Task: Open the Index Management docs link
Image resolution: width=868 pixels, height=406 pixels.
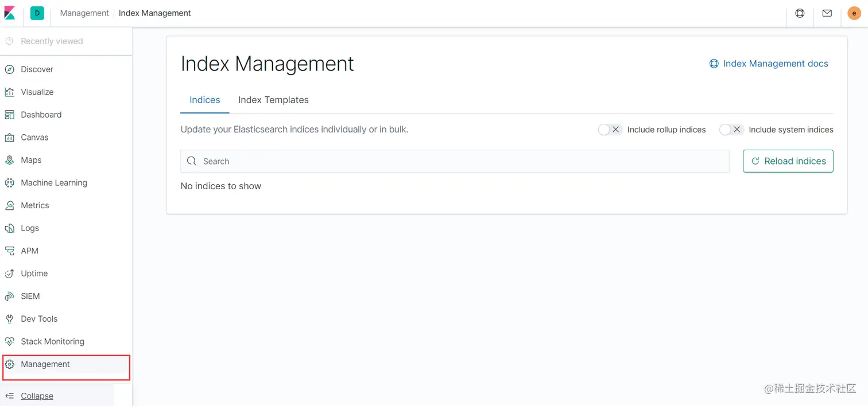Action: [x=769, y=64]
